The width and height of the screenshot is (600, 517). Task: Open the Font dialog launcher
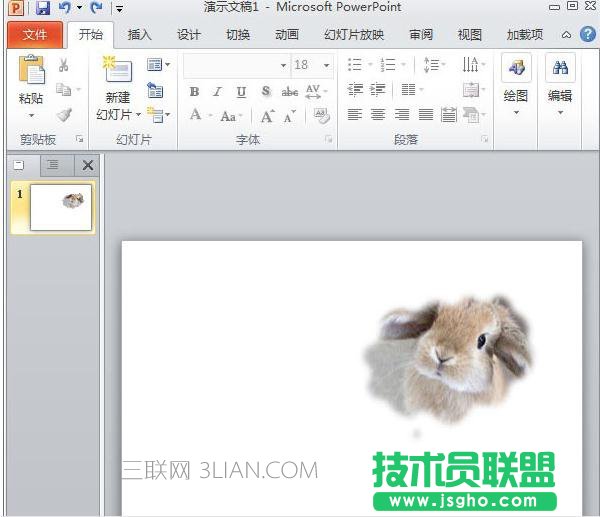[328, 139]
